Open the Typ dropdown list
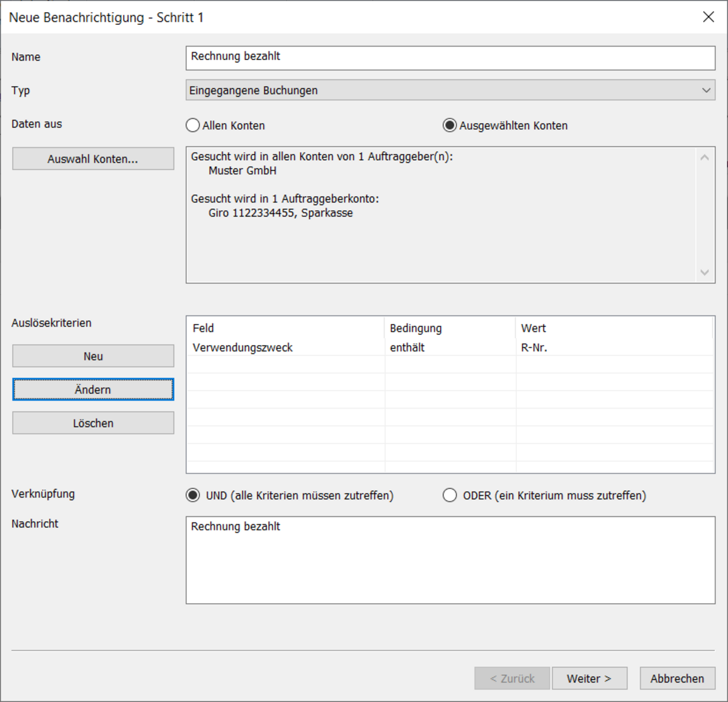Viewport: 728px width, 702px height. point(450,90)
